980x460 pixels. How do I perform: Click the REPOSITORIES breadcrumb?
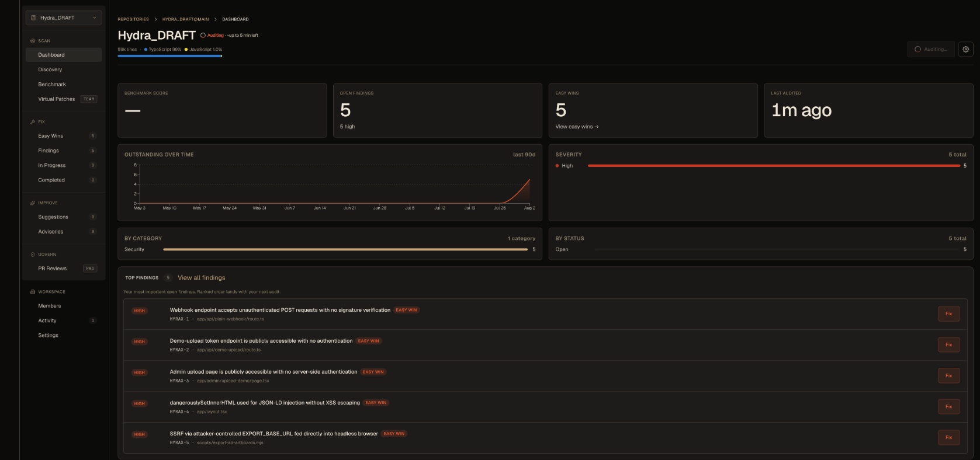tap(133, 19)
